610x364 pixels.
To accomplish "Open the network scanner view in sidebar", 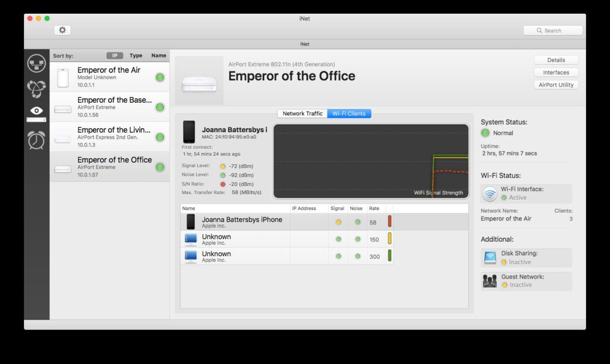I will (x=37, y=63).
